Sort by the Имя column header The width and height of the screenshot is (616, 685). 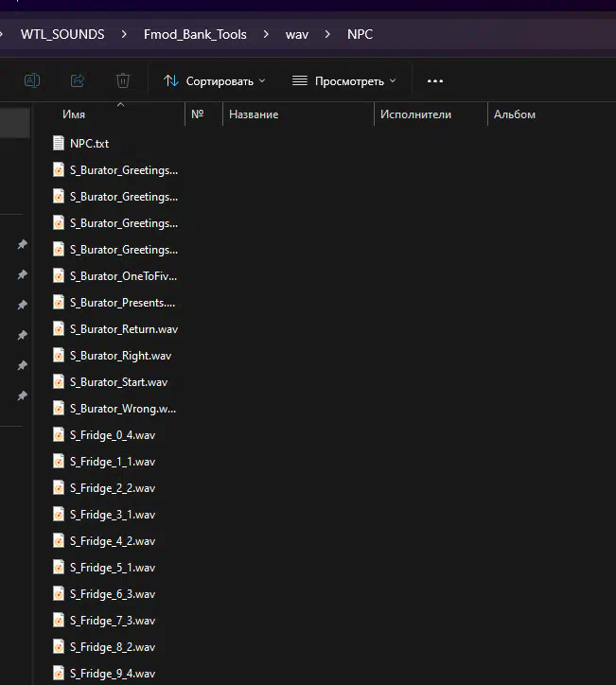pyautogui.click(x=74, y=114)
